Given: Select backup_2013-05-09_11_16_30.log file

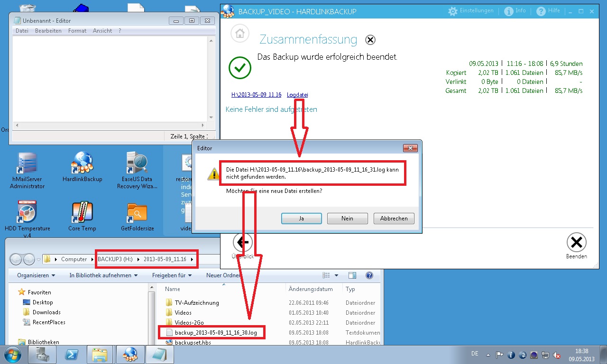Looking at the screenshot, I should click(x=216, y=333).
